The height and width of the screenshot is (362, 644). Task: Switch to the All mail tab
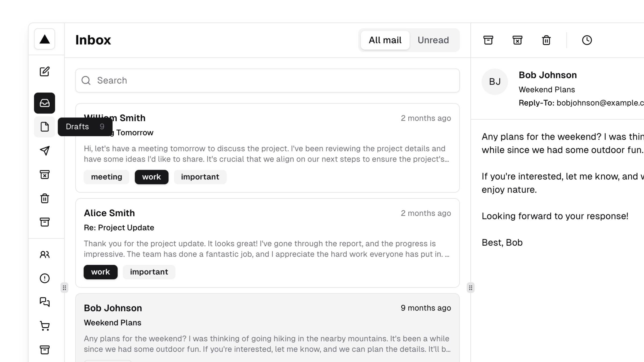(x=385, y=40)
